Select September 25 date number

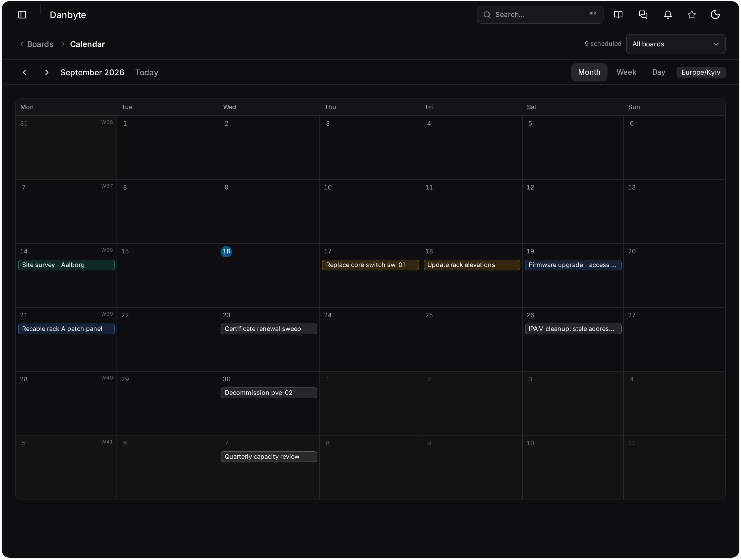tap(429, 315)
